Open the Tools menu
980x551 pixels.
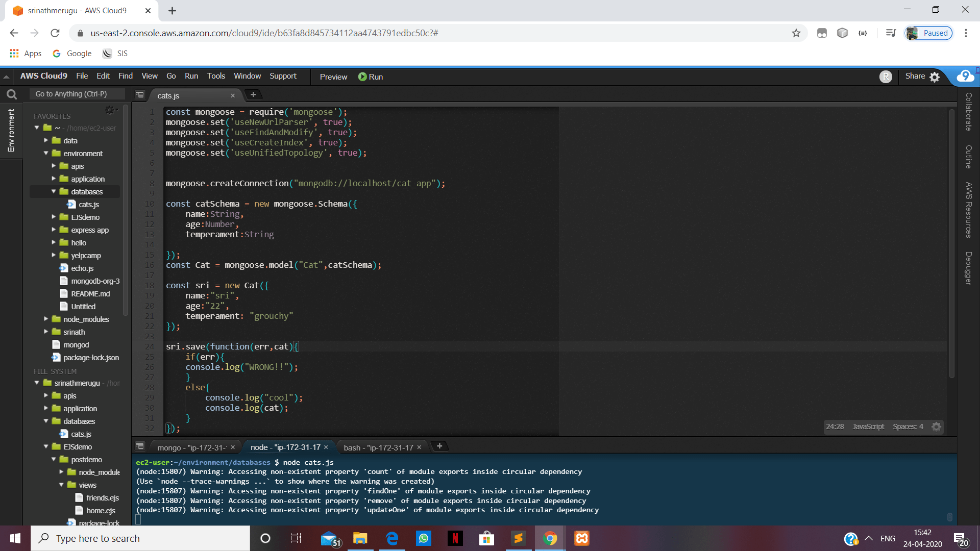tap(215, 76)
